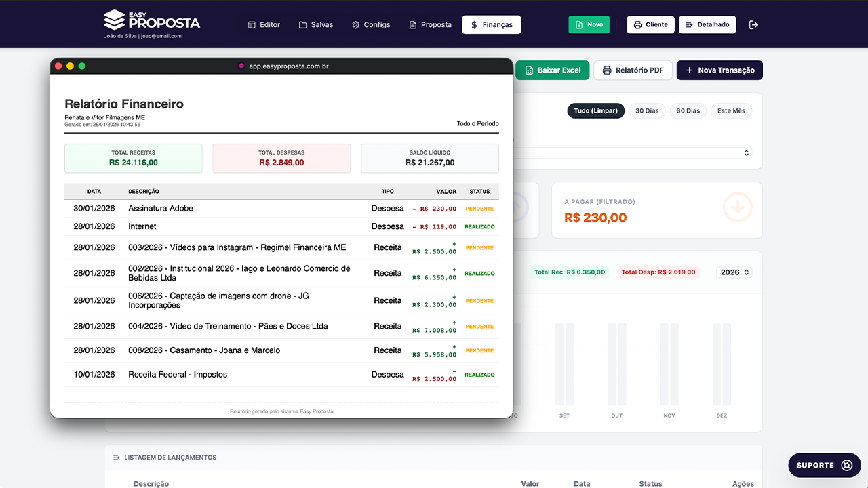Switch to the Cliente view
This screenshot has height=488, width=868.
click(650, 24)
